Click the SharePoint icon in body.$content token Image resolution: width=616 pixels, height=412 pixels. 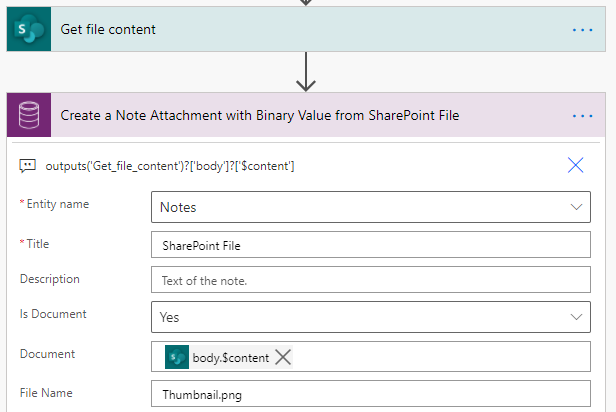click(177, 357)
